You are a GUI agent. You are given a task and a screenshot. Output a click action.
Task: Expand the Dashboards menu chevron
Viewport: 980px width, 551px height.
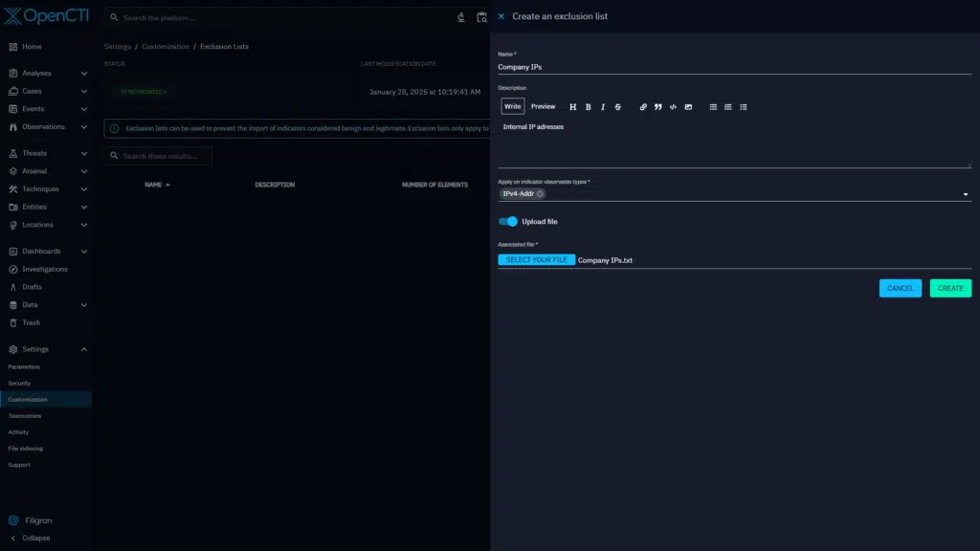(x=84, y=252)
